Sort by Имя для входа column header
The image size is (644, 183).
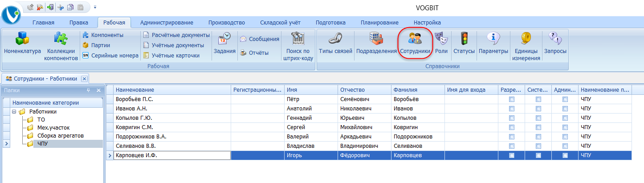[x=471, y=89]
